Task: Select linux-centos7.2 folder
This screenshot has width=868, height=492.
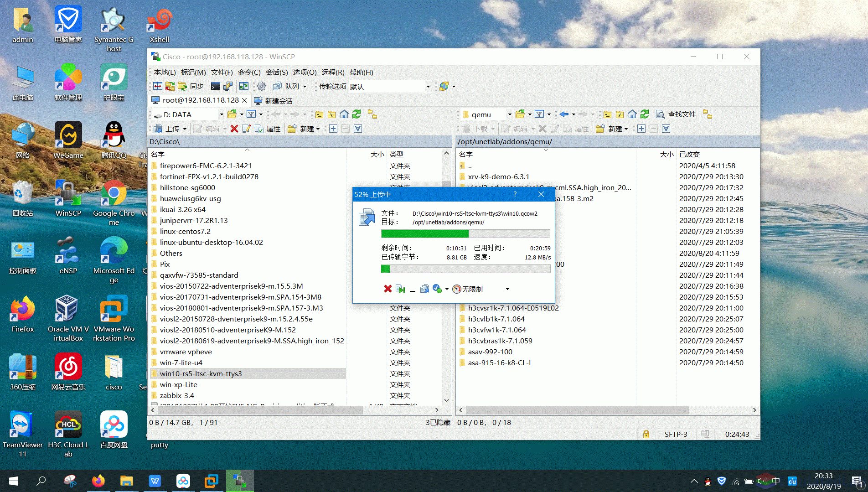Action: tap(185, 231)
